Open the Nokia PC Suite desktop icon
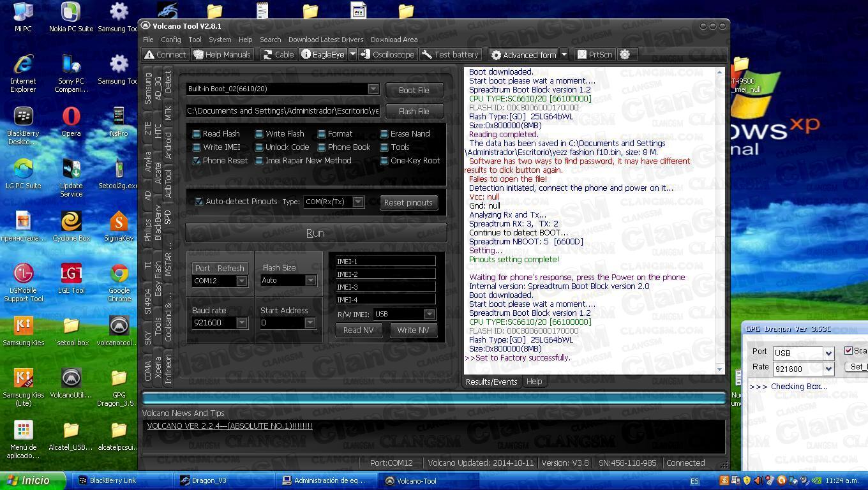The image size is (868, 490). [71, 17]
